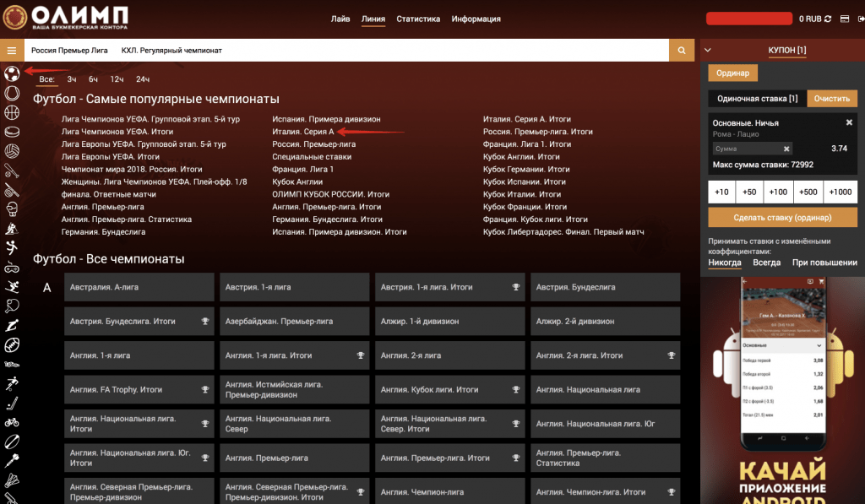Remove the Рома - Лацио bet
The width and height of the screenshot is (865, 504).
849,122
